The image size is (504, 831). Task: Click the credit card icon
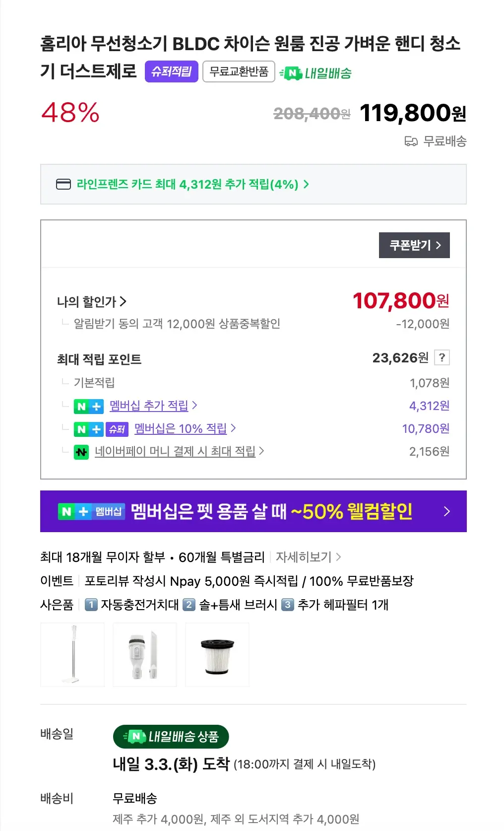click(x=63, y=184)
